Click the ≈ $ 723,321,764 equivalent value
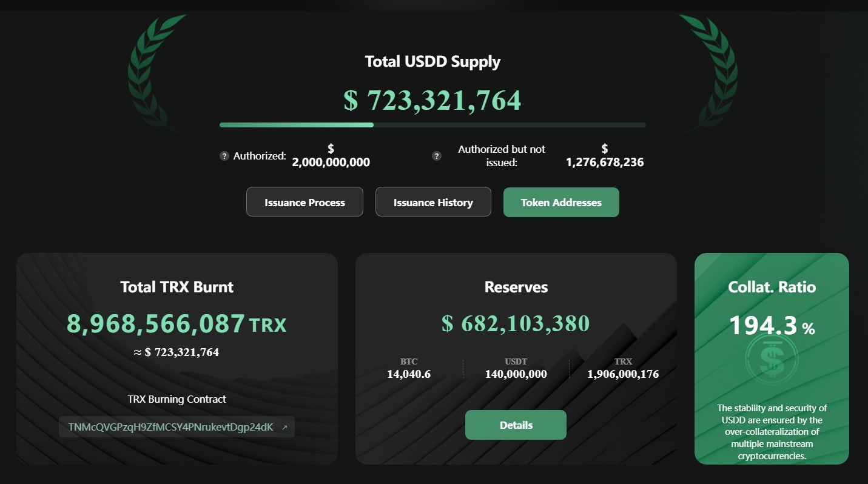Image resolution: width=868 pixels, height=484 pixels. (177, 352)
